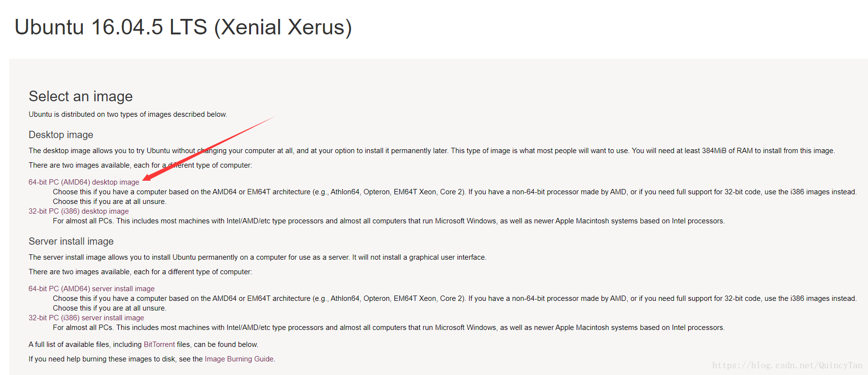Click the red arrow annotation
Screen dimensions: 868x375
pyautogui.click(x=208, y=148)
